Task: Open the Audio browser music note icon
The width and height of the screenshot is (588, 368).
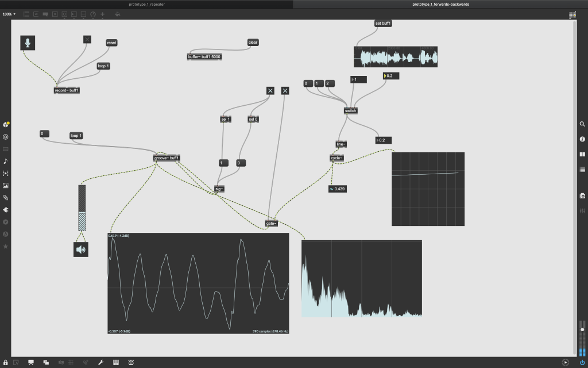Action: [x=6, y=161]
